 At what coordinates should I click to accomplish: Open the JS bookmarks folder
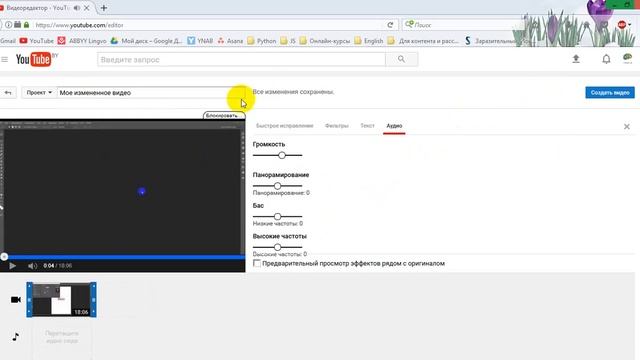(288, 41)
